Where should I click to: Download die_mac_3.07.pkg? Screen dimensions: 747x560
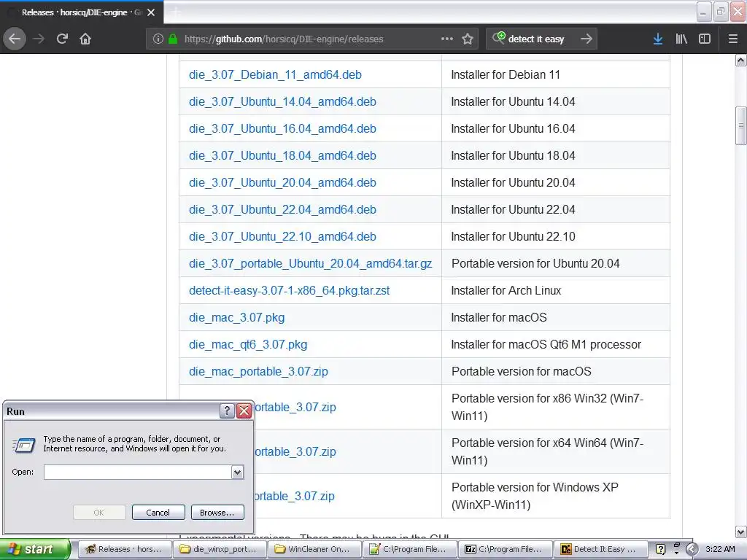pos(237,318)
